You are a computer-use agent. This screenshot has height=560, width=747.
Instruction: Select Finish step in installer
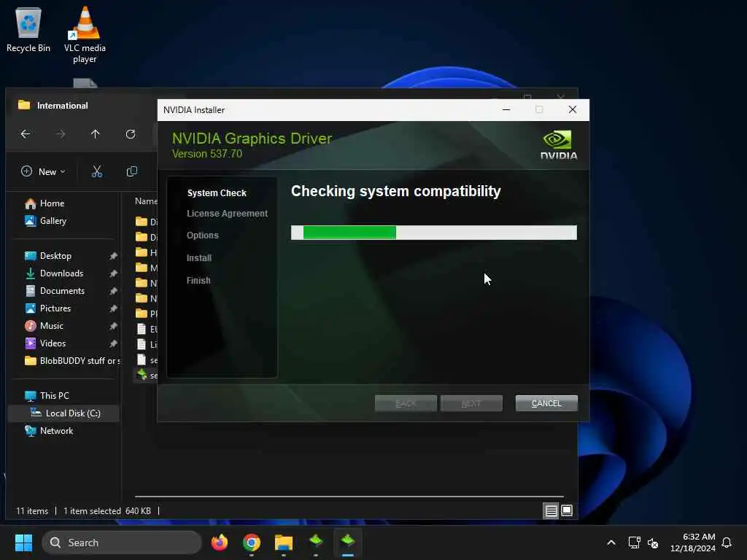[x=198, y=281]
